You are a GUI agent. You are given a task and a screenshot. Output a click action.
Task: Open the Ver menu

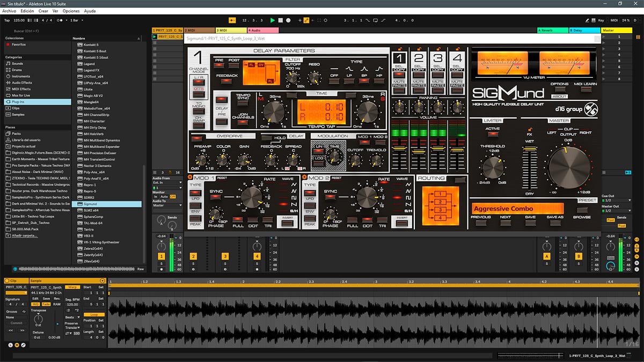[x=55, y=11]
